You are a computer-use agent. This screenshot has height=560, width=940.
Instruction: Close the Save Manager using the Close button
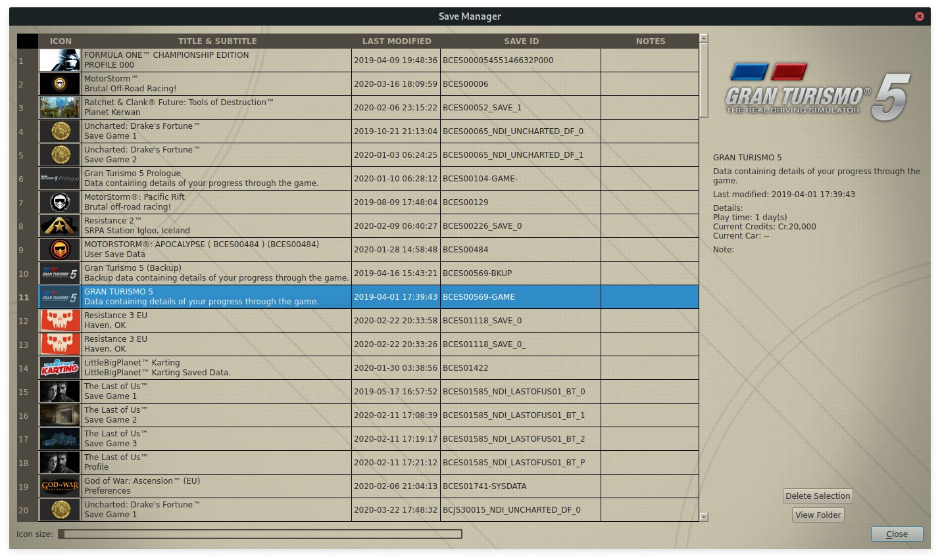pos(897,534)
